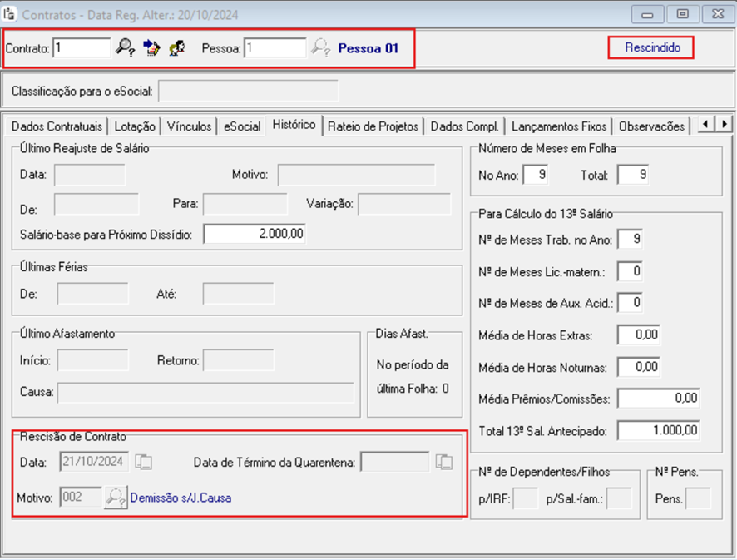
Task: Open calendar icon for Data de Término da Quarentena
Action: click(x=444, y=462)
